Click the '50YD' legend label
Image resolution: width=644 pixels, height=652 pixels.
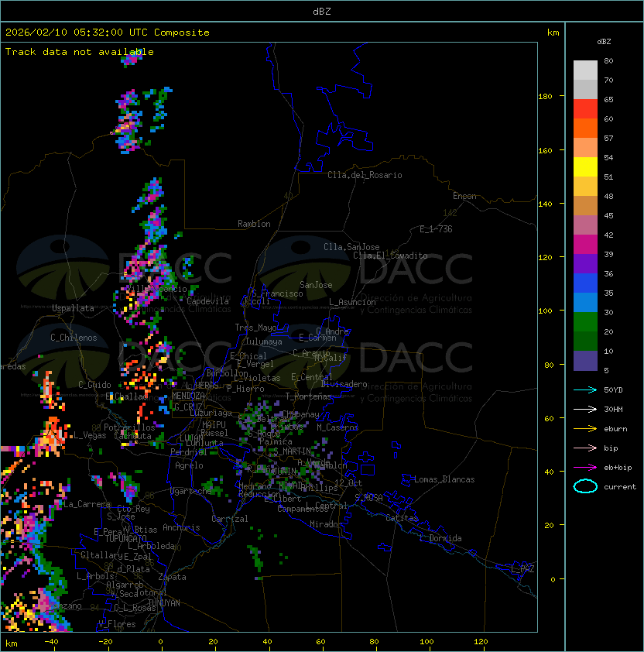point(613,390)
